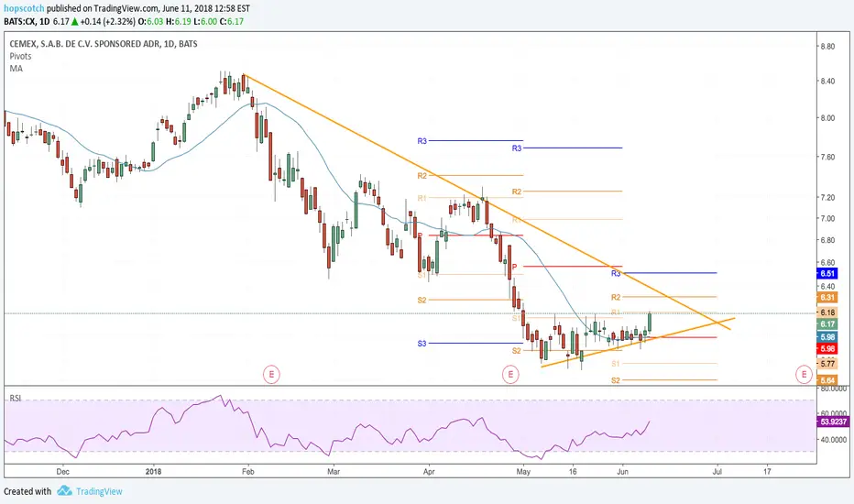Click the red P pivot label in May

[515, 267]
